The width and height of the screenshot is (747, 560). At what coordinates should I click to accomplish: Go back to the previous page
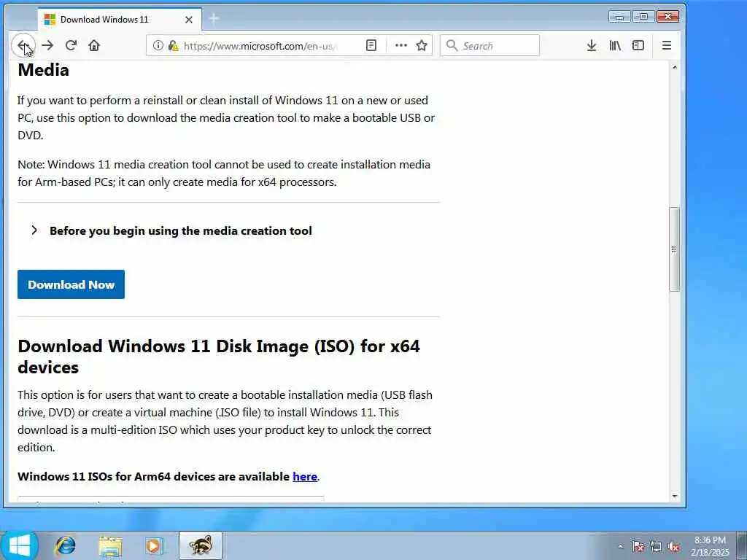[x=23, y=45]
